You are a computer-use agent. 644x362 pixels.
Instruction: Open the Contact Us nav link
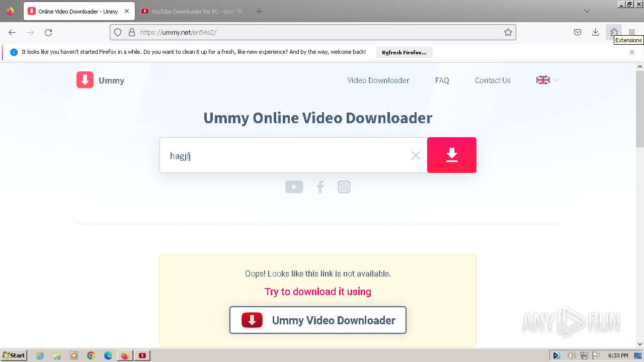(493, 80)
